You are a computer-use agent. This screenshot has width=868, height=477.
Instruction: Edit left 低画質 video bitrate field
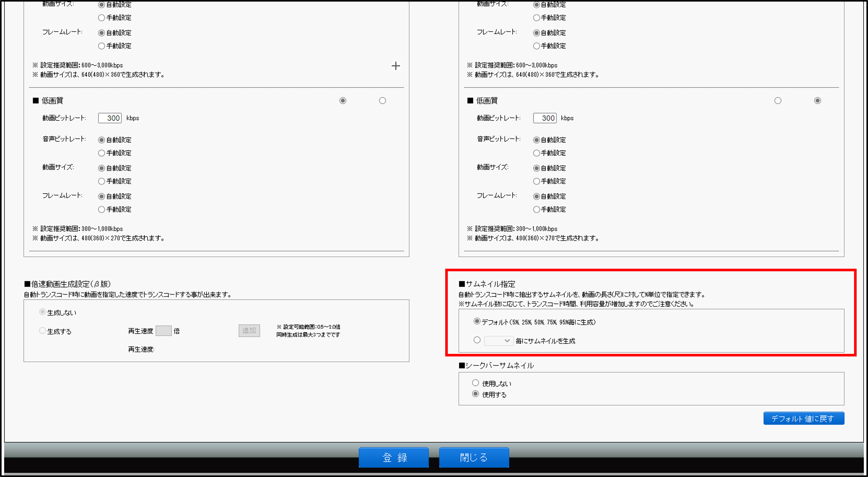(110, 118)
